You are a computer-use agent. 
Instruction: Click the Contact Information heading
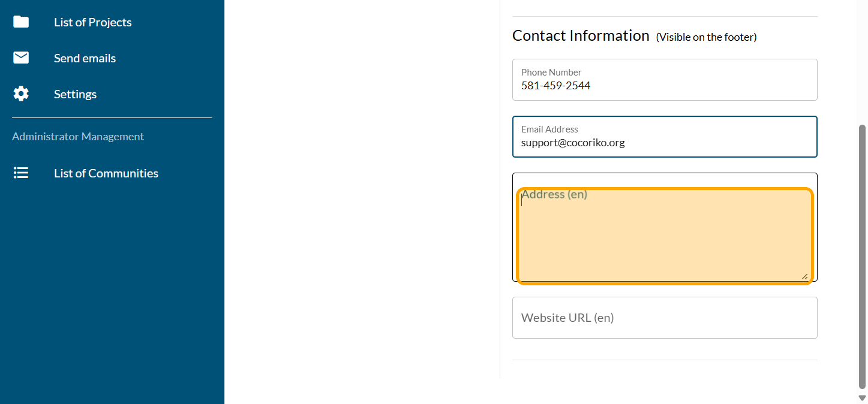[580, 36]
